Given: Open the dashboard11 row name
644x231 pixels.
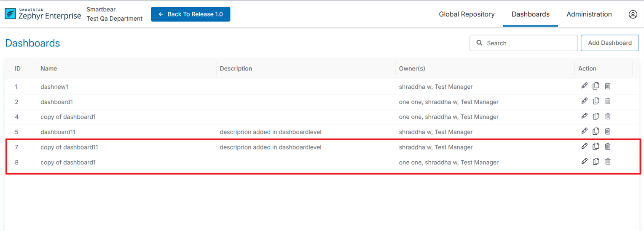Looking at the screenshot, I should tap(58, 132).
